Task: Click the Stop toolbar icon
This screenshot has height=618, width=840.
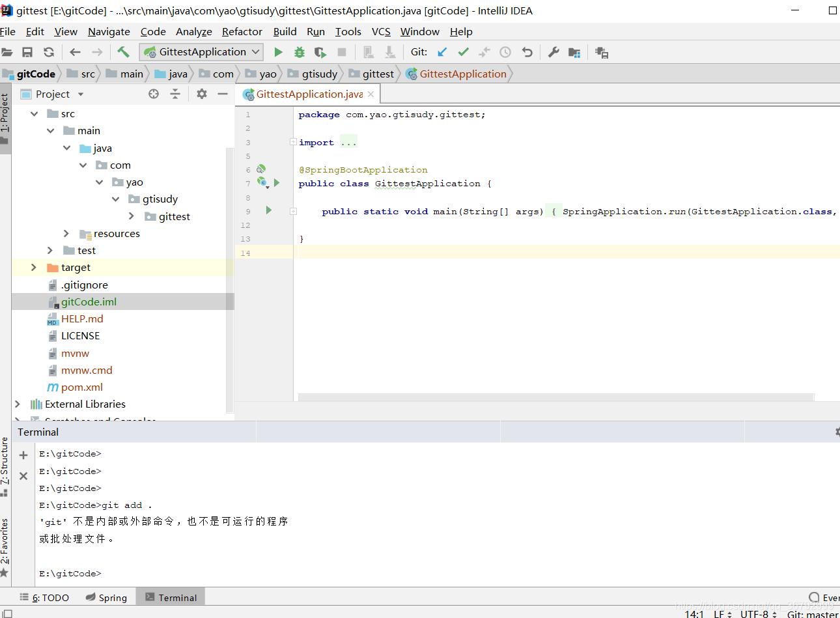Action: tap(342, 52)
